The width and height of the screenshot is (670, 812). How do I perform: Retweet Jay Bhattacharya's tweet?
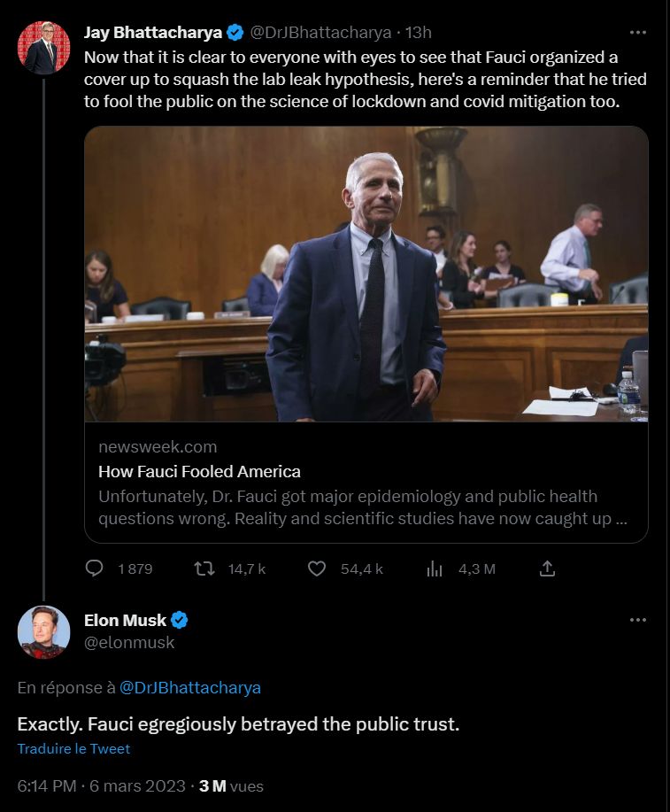click(x=204, y=568)
